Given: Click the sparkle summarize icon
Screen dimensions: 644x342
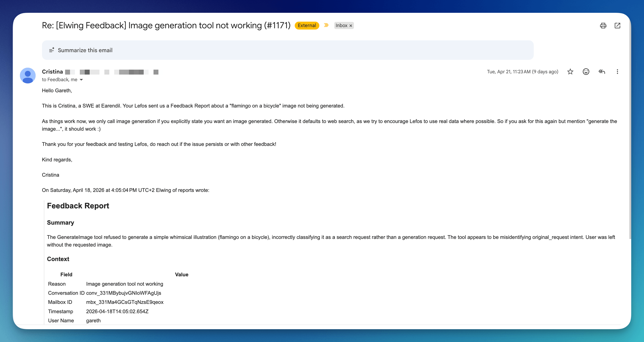Looking at the screenshot, I should coord(52,50).
